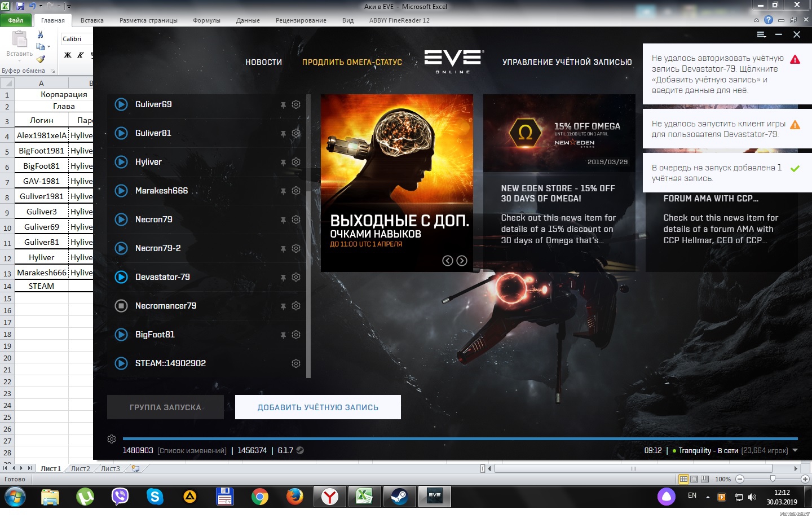
Task: Click Excel zoom in plus button
Action: (805, 479)
